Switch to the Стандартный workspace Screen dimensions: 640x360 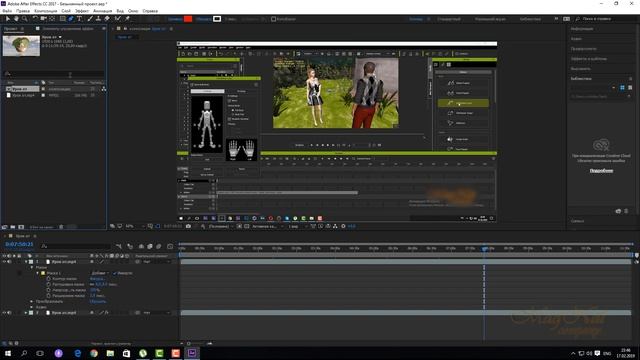[x=449, y=19]
